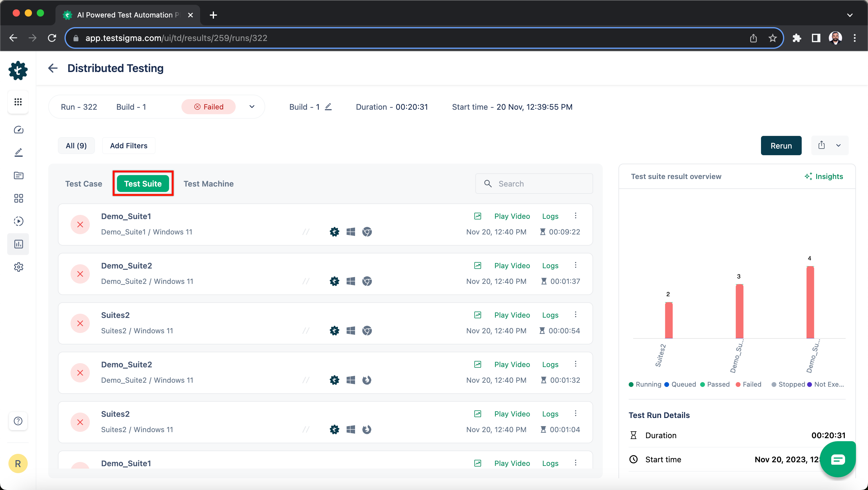Screen dimensions: 868x490
Task: Select the Test Suite tab
Action: (x=143, y=184)
